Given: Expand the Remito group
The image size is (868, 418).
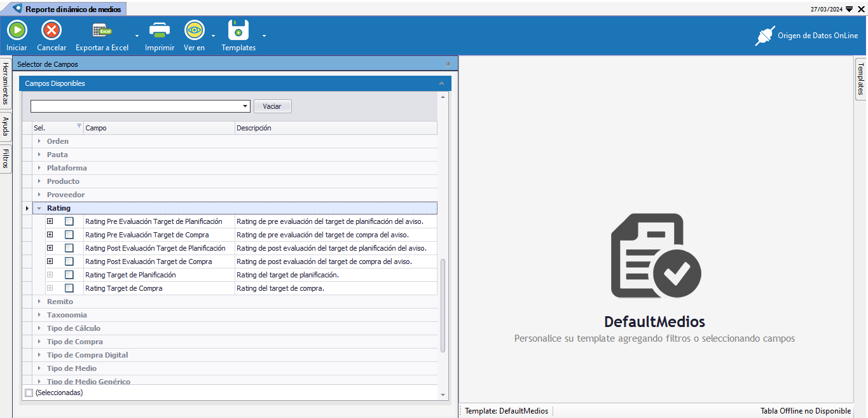Looking at the screenshot, I should click(39, 302).
